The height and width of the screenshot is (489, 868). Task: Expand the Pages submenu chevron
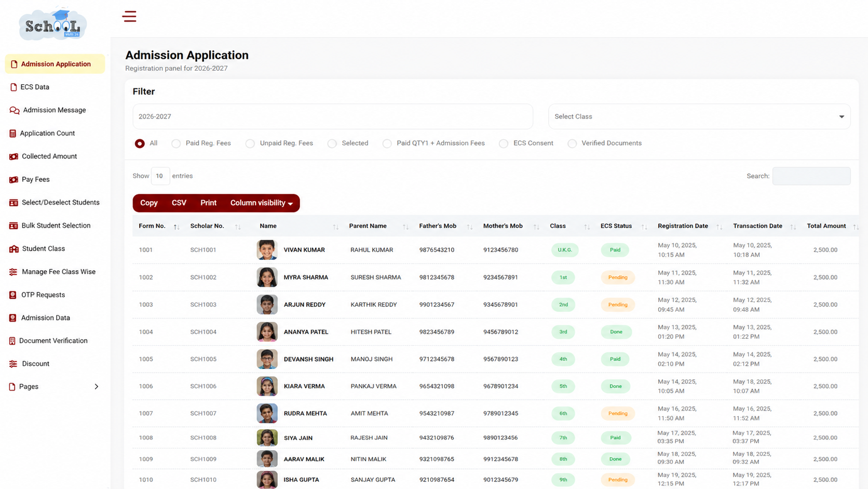click(97, 387)
